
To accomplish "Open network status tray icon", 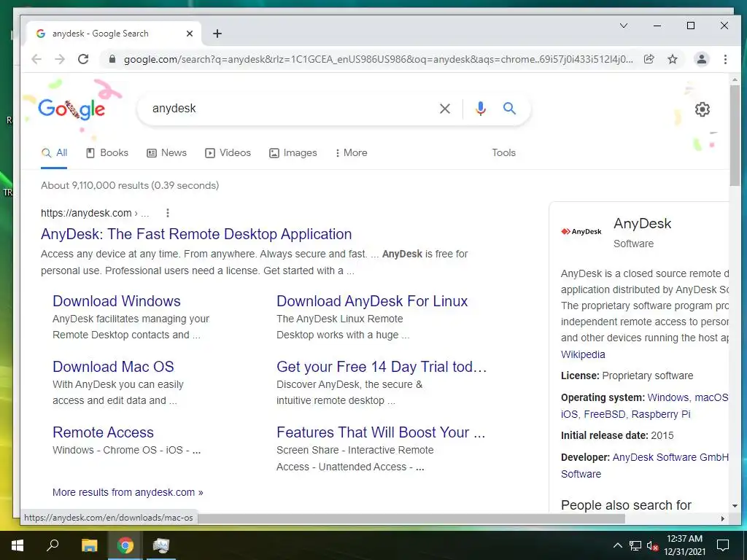I will 635,545.
